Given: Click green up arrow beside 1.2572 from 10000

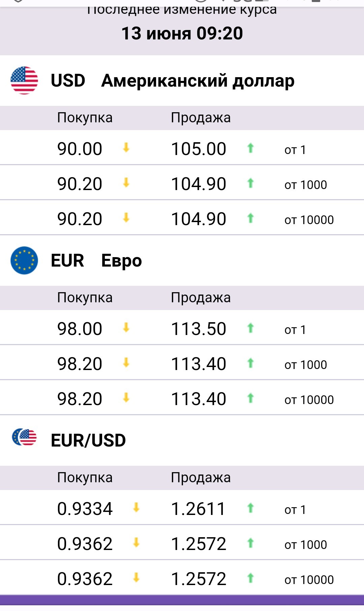Looking at the screenshot, I should coord(250,578).
